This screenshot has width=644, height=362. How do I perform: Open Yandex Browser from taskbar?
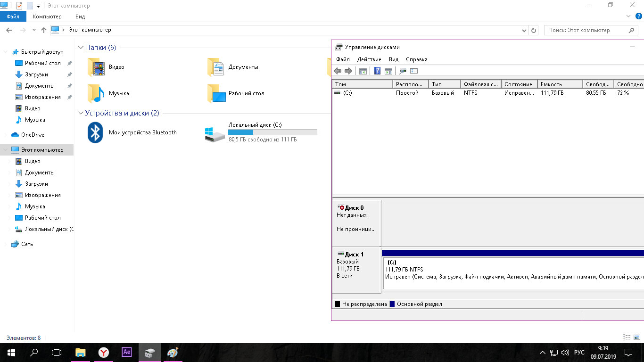click(103, 353)
